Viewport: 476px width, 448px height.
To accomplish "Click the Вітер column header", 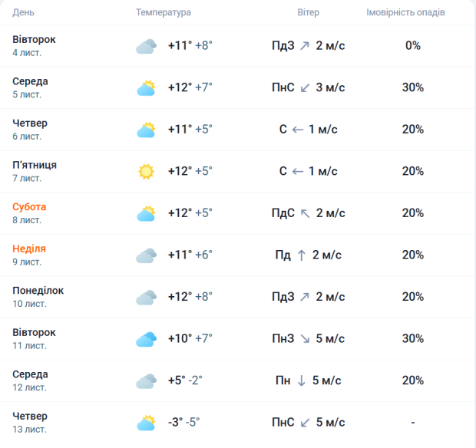I will point(308,13).
